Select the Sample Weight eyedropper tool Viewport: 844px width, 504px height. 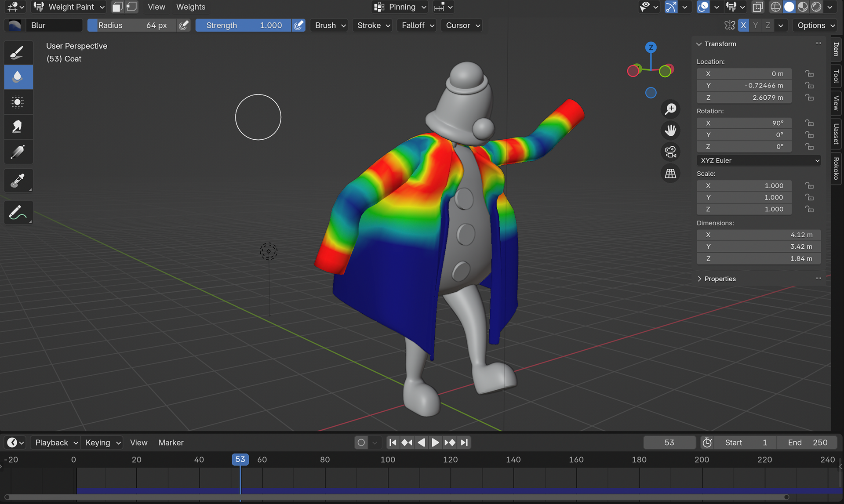click(18, 181)
